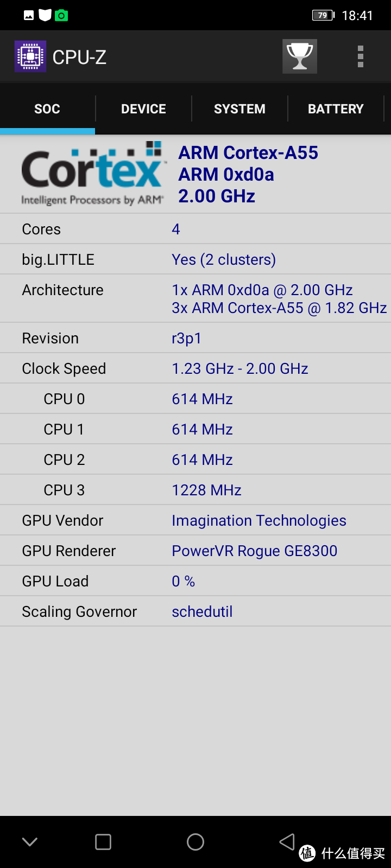
Task: Tap the Scaling Governor schedutil row
Action: 195,611
